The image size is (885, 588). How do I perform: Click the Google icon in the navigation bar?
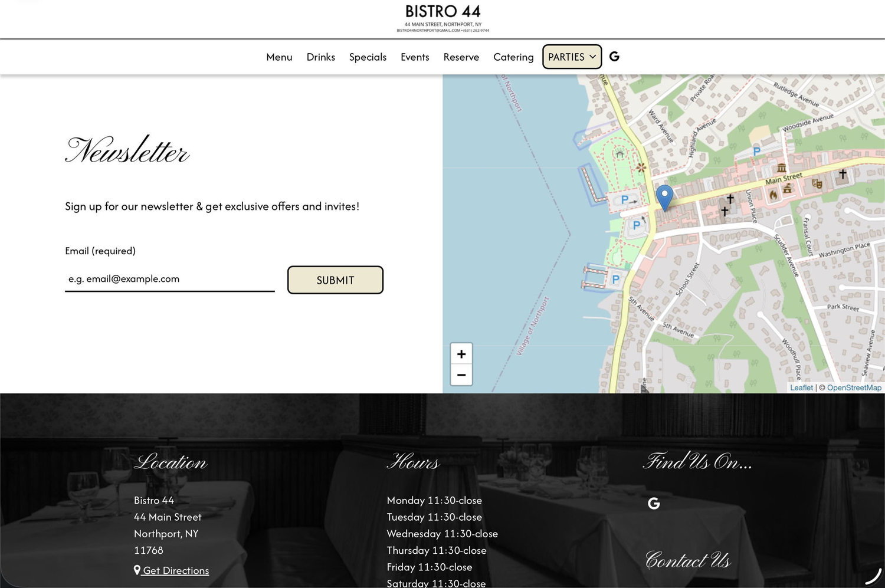pyautogui.click(x=614, y=57)
